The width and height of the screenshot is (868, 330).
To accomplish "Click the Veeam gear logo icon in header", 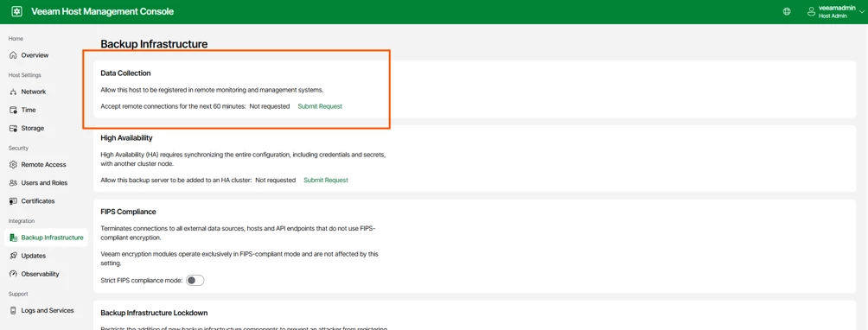I will point(16,11).
